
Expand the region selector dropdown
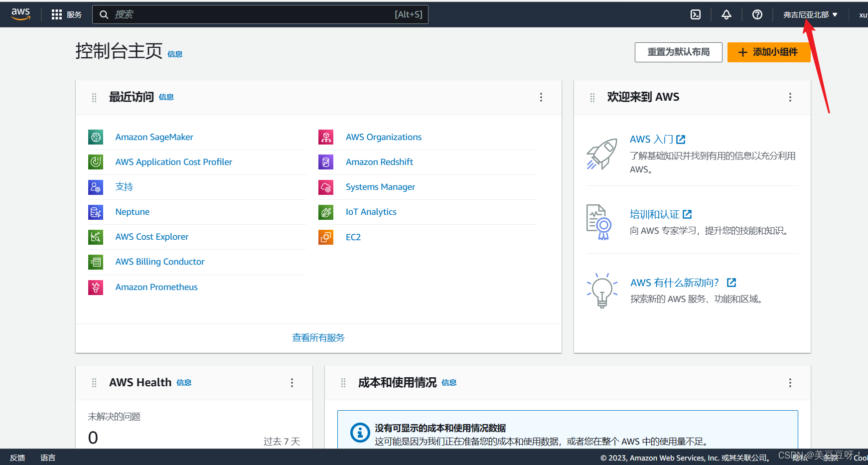810,14
